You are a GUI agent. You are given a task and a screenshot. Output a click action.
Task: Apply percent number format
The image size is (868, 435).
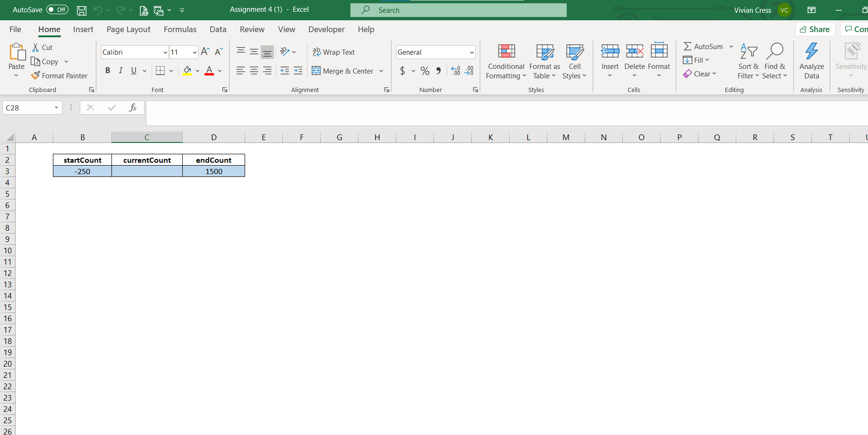(425, 71)
